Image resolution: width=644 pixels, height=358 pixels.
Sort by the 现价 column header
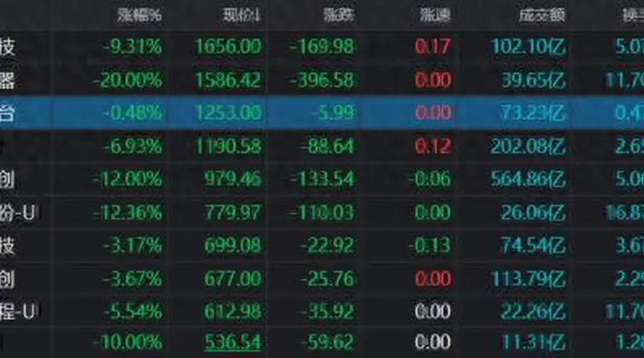coord(242,15)
